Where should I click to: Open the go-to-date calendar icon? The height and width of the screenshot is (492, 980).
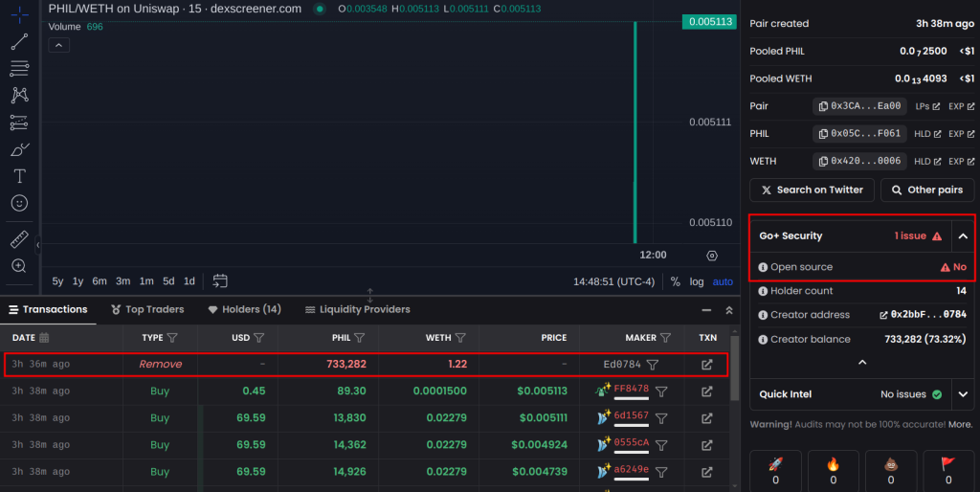220,281
